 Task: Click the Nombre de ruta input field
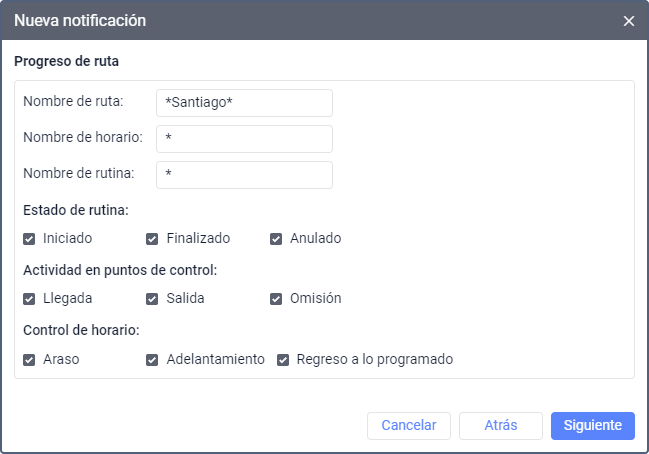tap(244, 103)
